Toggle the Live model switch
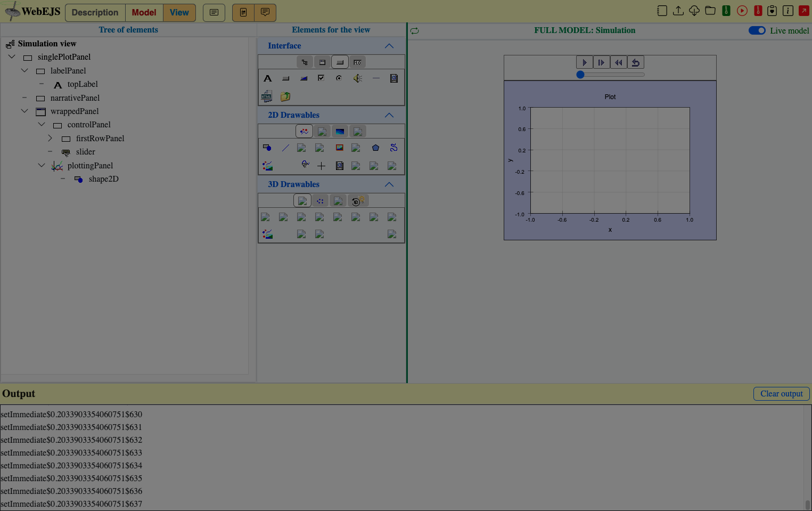The width and height of the screenshot is (812, 511). pyautogui.click(x=757, y=30)
